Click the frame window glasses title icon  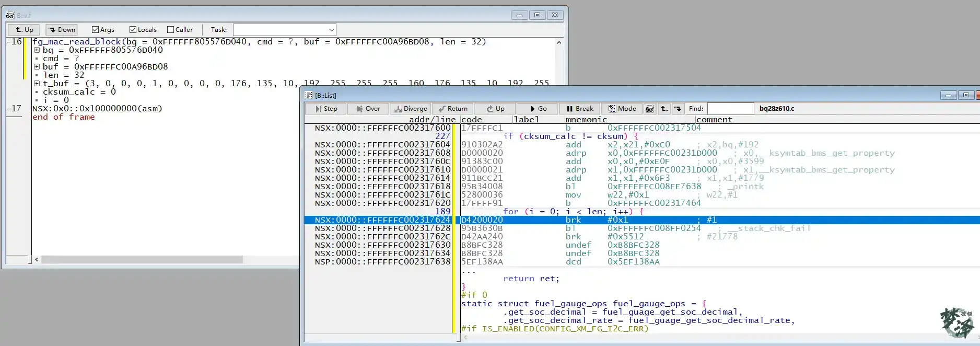click(10, 15)
